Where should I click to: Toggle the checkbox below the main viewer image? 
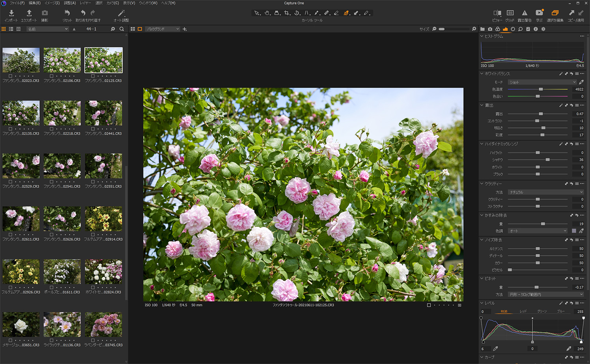(429, 305)
